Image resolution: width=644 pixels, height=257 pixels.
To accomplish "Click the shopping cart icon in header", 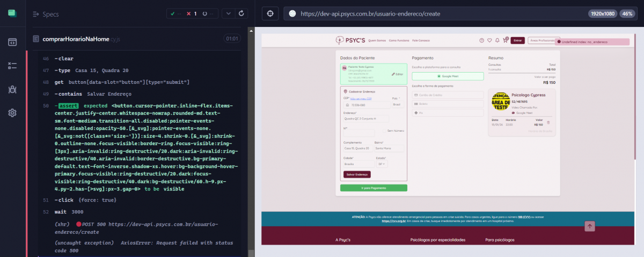I will point(504,40).
